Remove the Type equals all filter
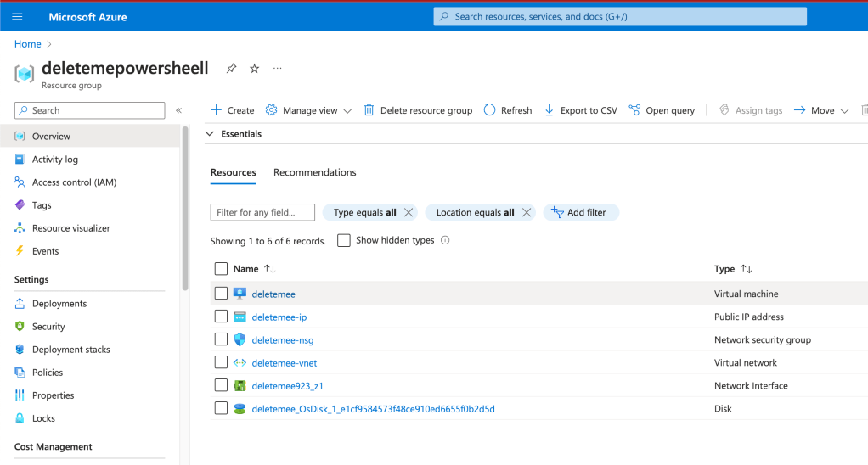The height and width of the screenshot is (465, 868). click(x=409, y=212)
